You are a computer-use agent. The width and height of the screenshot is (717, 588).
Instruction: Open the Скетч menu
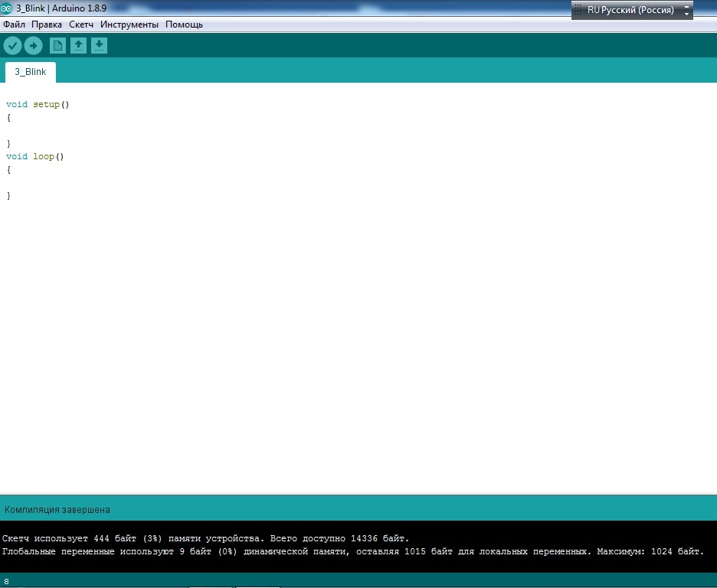pyautogui.click(x=81, y=24)
